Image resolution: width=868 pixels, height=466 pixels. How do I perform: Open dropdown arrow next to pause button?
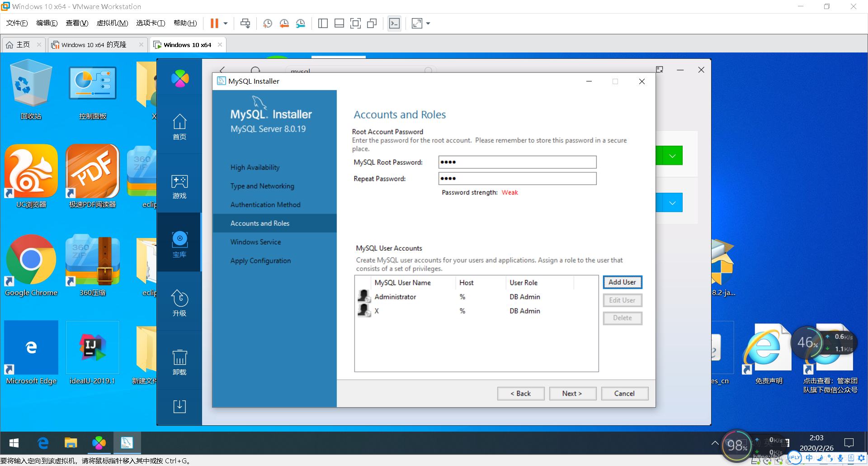pos(226,24)
